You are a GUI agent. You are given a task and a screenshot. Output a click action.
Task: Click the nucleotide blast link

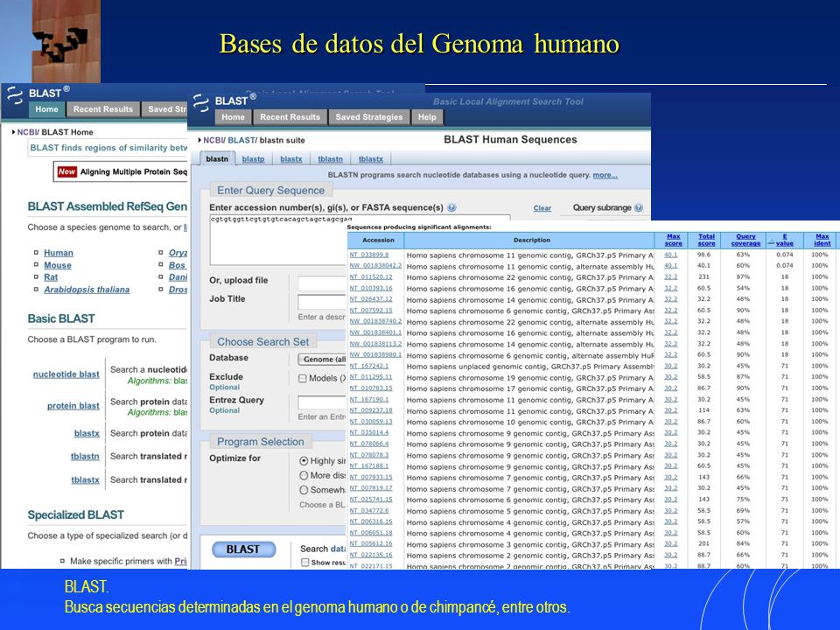pyautogui.click(x=66, y=374)
